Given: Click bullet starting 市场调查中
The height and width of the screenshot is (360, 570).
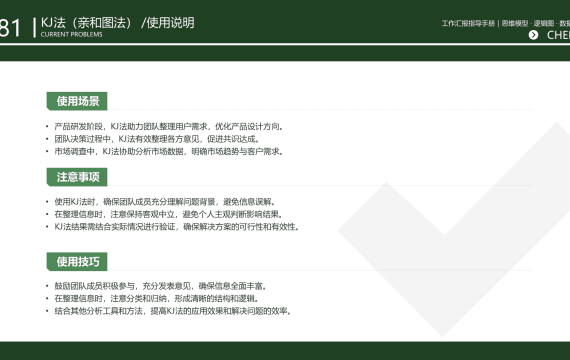Looking at the screenshot, I should (x=169, y=151).
